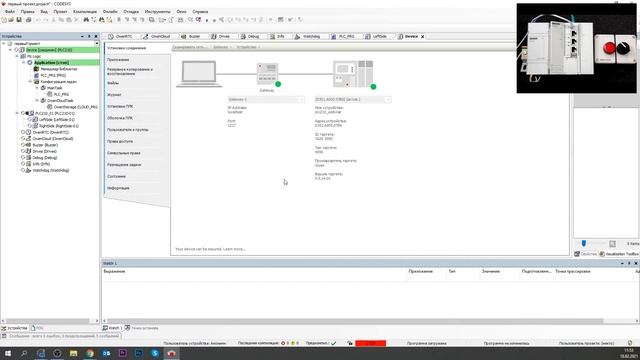Open File Explorer from the taskbar

[73, 353]
